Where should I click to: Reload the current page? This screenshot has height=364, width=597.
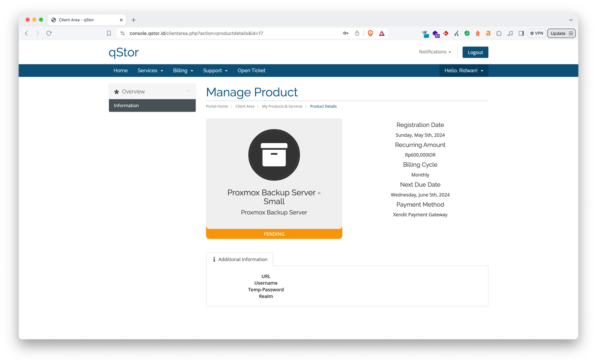[49, 33]
